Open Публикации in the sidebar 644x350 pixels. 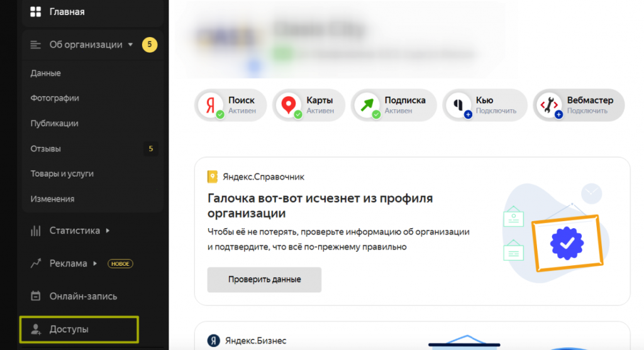[x=54, y=124]
